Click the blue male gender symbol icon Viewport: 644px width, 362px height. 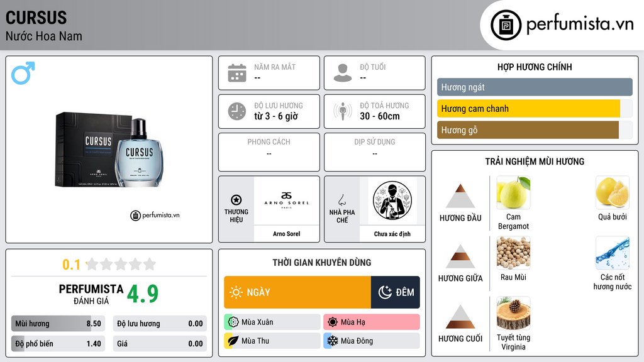(23, 73)
